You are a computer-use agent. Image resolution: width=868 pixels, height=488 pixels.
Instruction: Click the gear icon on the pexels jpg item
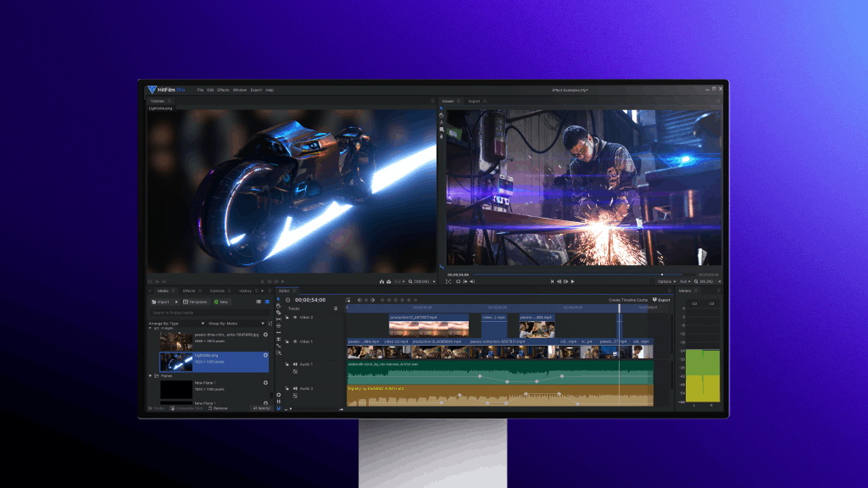265,335
